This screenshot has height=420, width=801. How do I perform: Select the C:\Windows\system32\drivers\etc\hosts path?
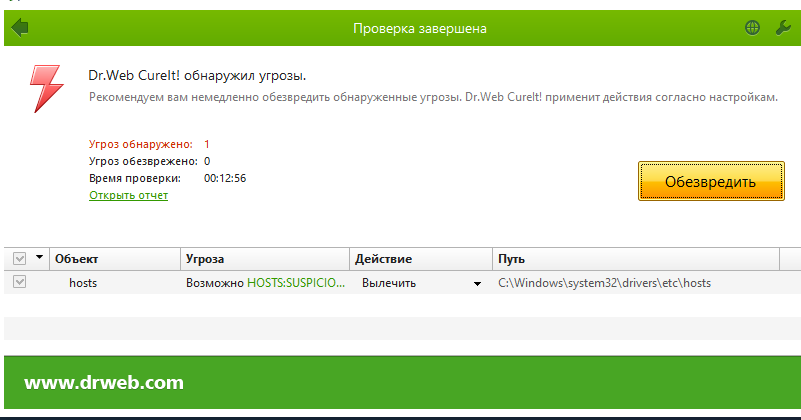pos(604,283)
